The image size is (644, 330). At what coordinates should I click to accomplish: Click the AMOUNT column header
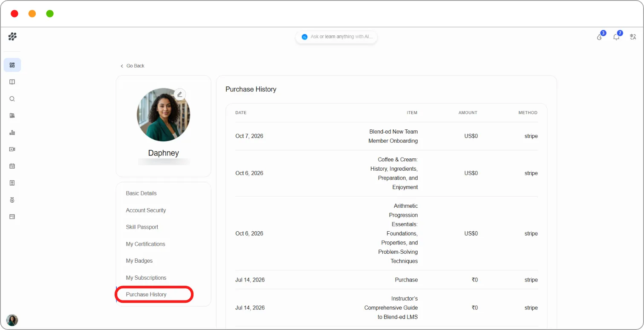pyautogui.click(x=468, y=113)
